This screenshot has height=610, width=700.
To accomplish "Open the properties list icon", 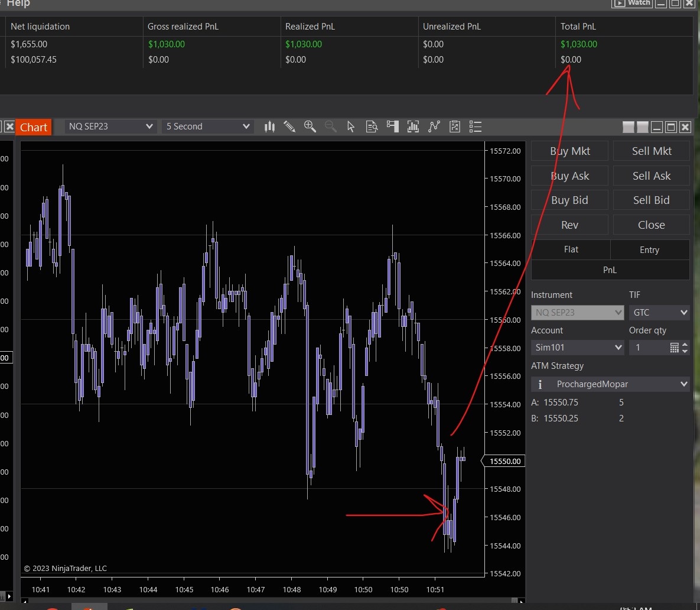I will [476, 126].
